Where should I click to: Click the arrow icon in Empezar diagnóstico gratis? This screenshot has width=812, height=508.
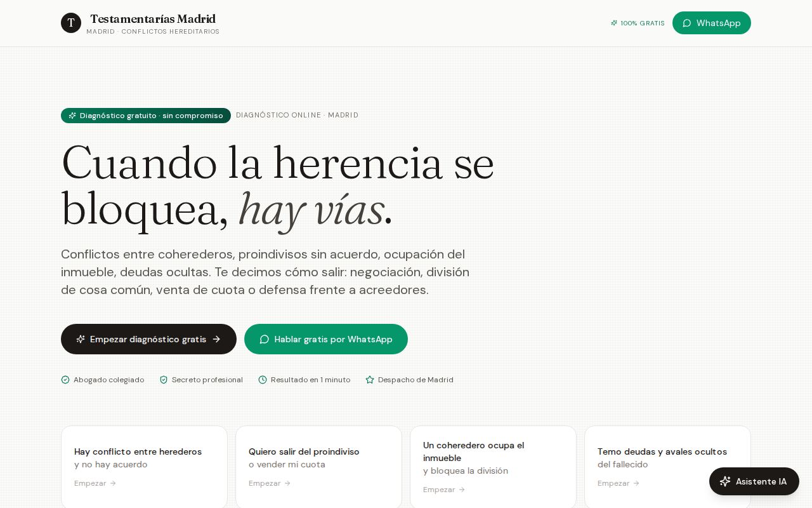(216, 339)
